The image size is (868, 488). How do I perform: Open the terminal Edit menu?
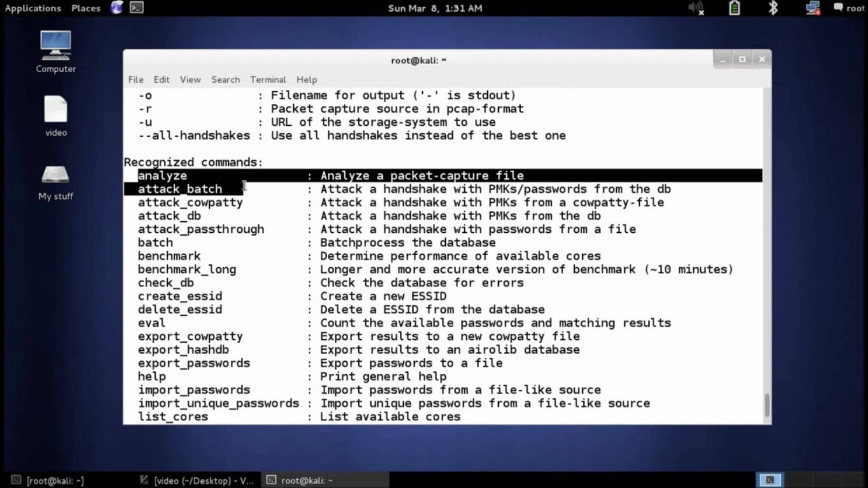161,79
